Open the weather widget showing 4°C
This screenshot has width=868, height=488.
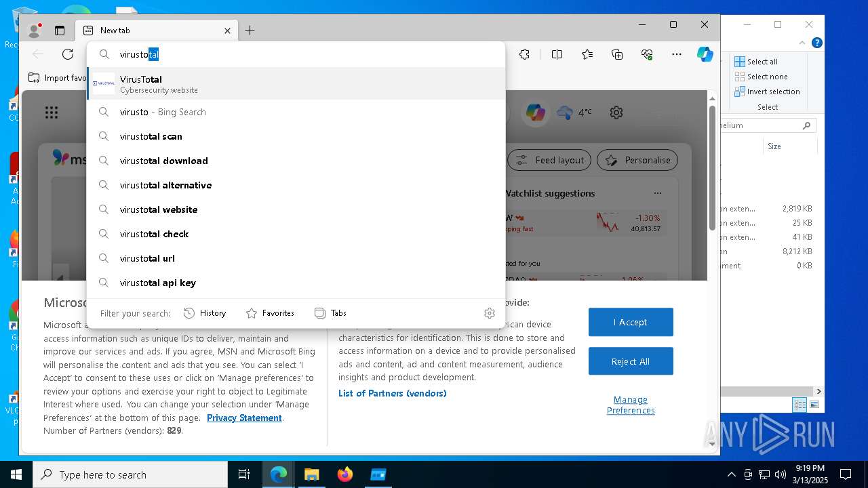574,113
